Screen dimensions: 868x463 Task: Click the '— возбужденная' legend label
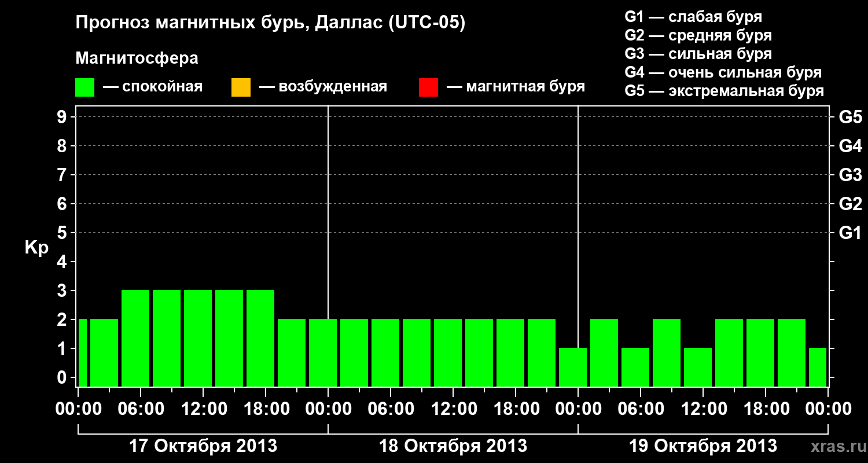[323, 87]
